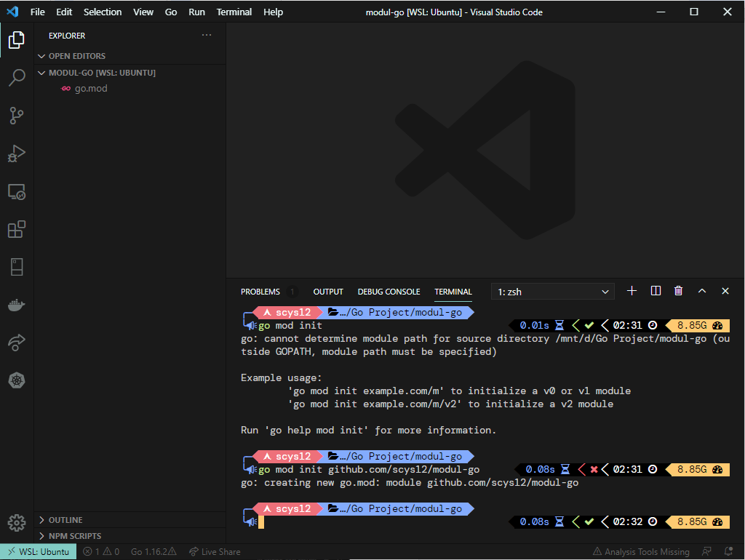
Task: Maximize the panel size with the up chevron
Action: [702, 291]
